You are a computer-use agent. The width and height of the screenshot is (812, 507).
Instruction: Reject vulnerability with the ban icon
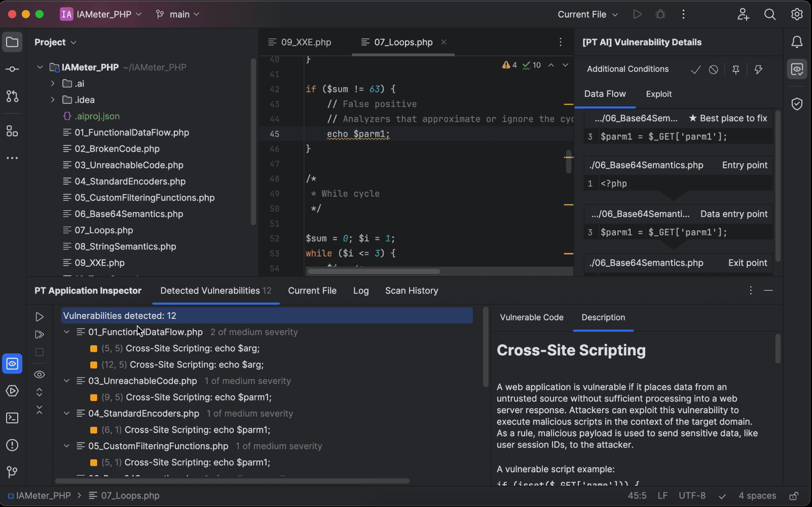tap(713, 69)
